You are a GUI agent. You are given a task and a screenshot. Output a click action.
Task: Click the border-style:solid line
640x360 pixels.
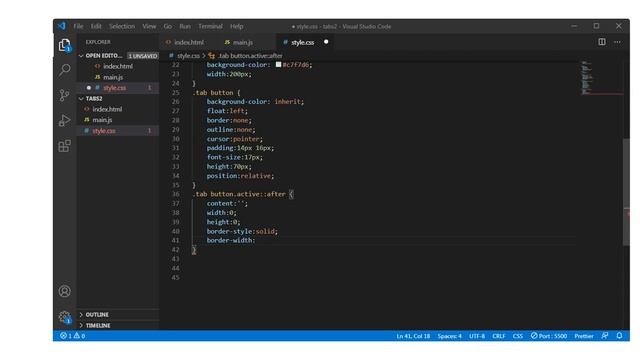coord(242,231)
